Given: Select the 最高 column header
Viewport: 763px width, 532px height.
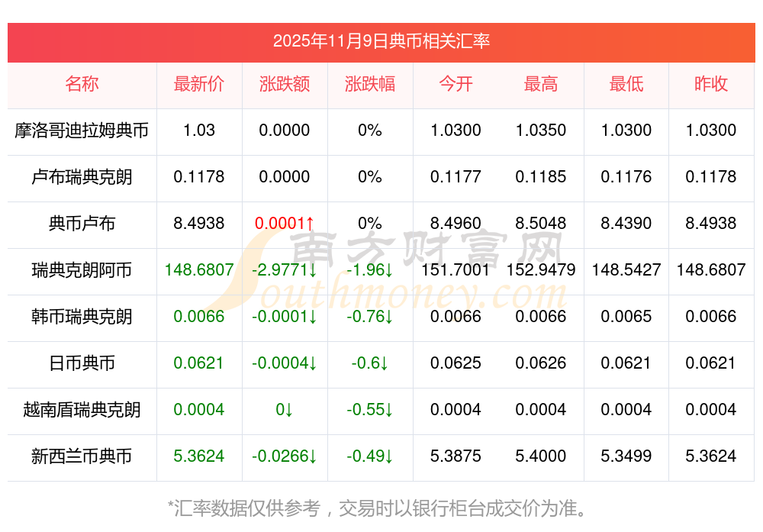Looking at the screenshot, I should [541, 84].
